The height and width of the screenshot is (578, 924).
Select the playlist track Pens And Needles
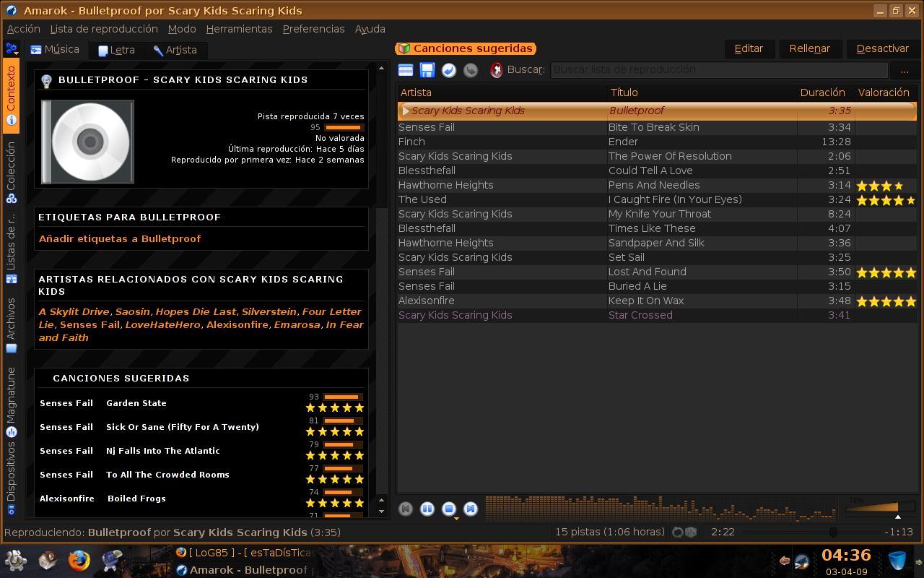pos(657,185)
